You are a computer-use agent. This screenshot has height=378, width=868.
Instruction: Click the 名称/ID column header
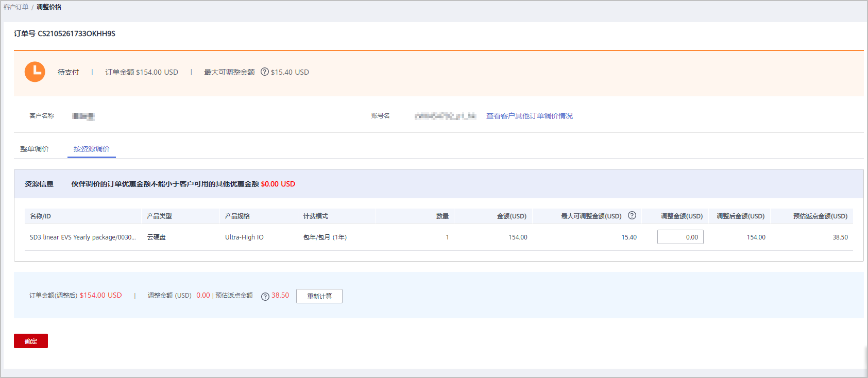tap(40, 216)
